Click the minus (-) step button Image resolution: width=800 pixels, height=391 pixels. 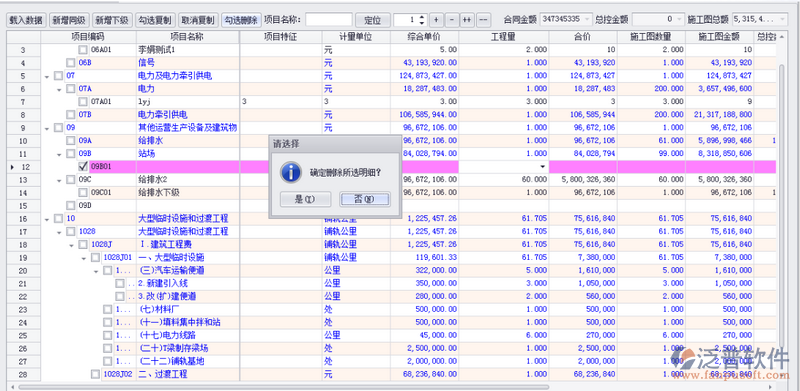452,20
